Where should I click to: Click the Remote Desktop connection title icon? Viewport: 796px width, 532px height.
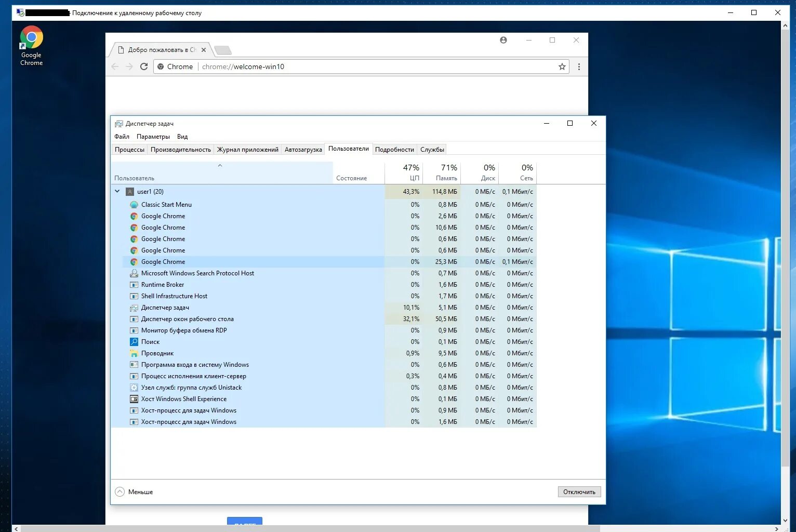20,12
